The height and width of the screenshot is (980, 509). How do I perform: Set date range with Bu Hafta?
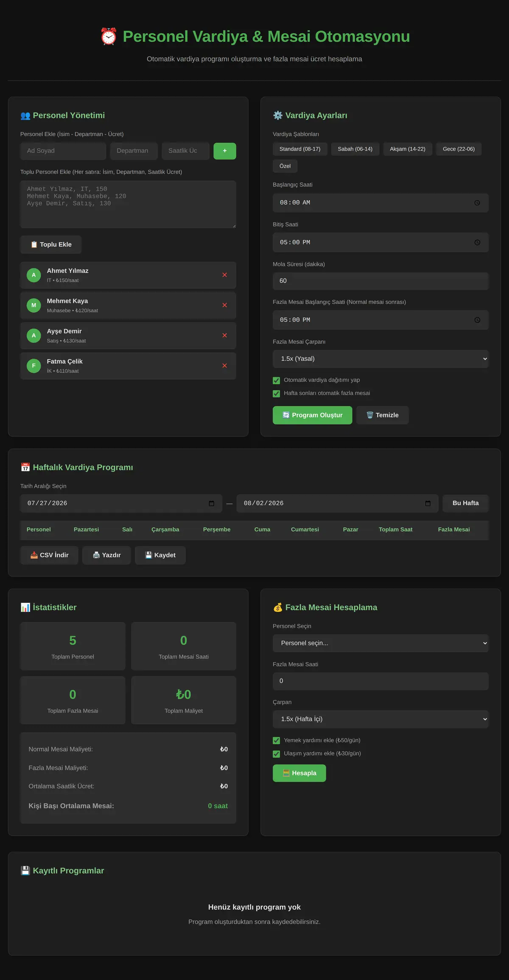point(465,503)
